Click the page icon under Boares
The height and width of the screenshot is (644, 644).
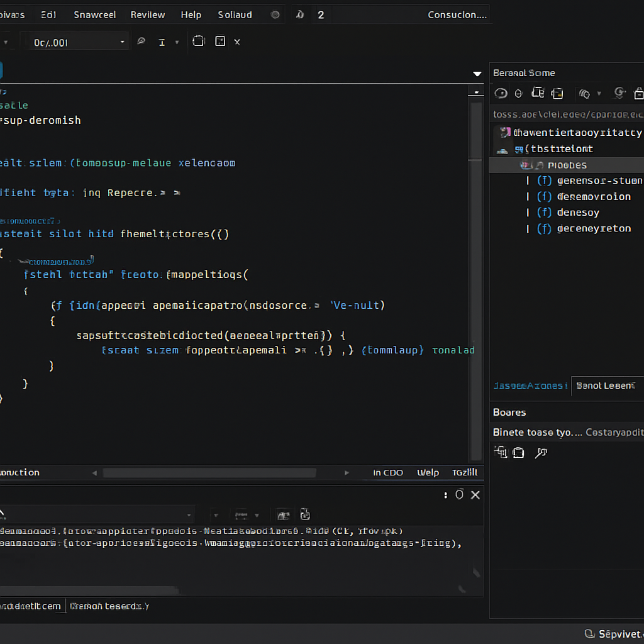point(519,453)
